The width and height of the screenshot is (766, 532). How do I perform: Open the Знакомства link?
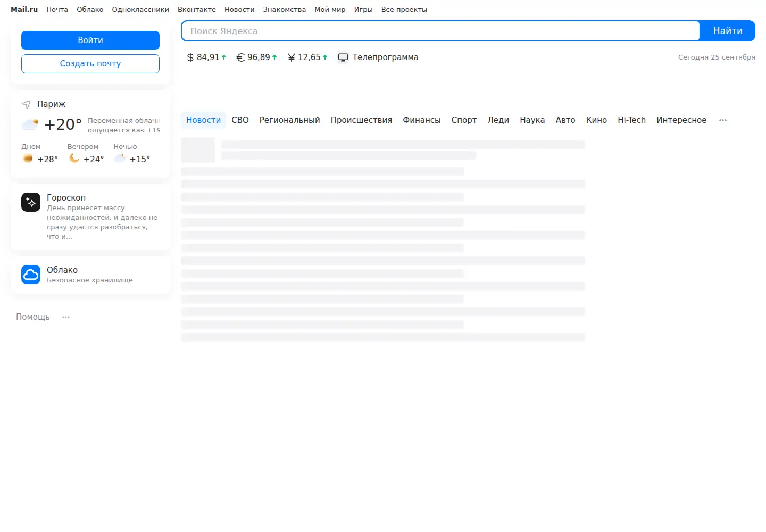pos(285,10)
